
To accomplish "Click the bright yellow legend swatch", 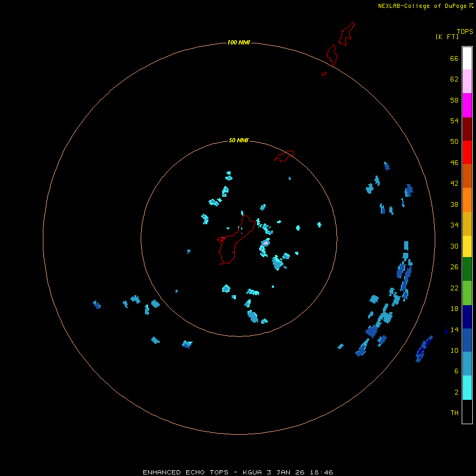I will point(467,246).
